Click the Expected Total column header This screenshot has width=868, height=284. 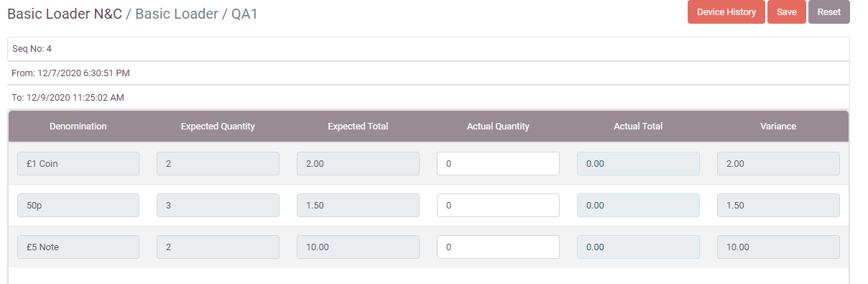pos(358,126)
